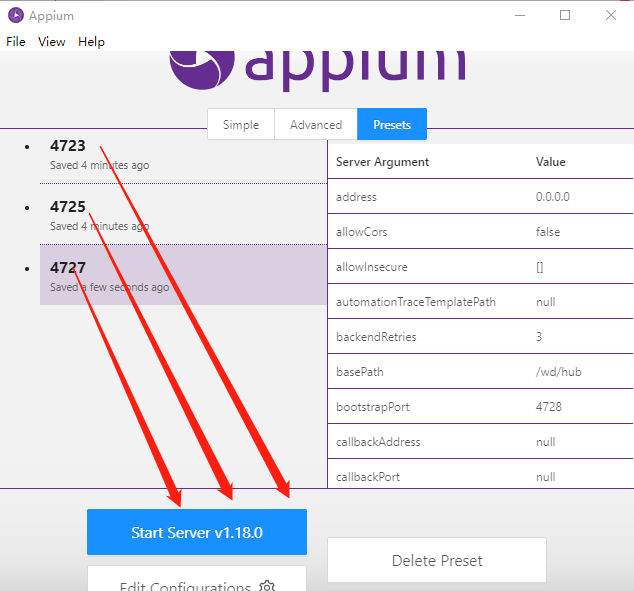Click the Appium app icon in title bar
634x591 pixels.
[16, 15]
